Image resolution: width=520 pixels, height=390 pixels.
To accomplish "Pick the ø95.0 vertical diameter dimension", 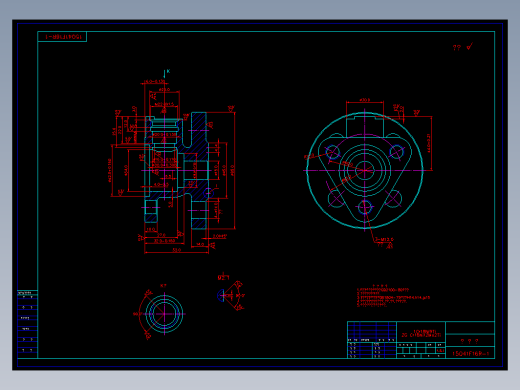I will (233, 170).
